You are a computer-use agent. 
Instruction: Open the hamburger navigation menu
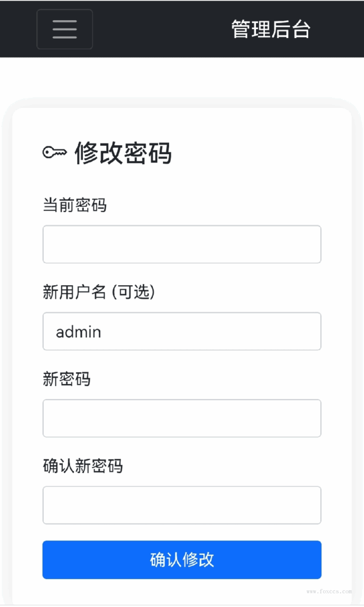(x=64, y=28)
